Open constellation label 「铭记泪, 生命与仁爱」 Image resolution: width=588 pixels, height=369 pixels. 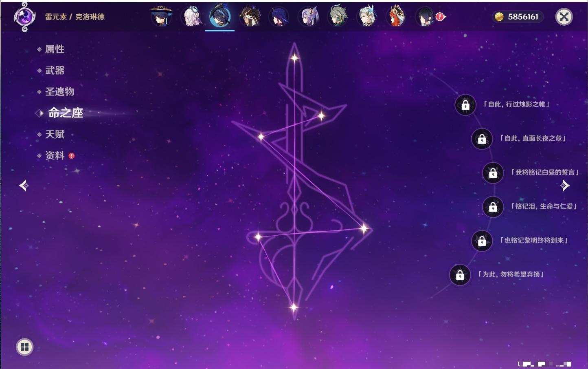point(544,206)
